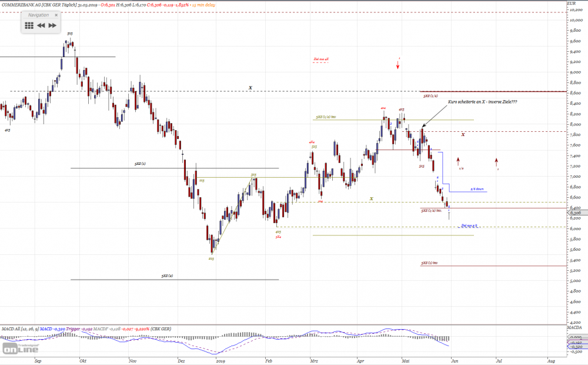
Task: Click the MACDA label on indicator axis
Action: 574,328
